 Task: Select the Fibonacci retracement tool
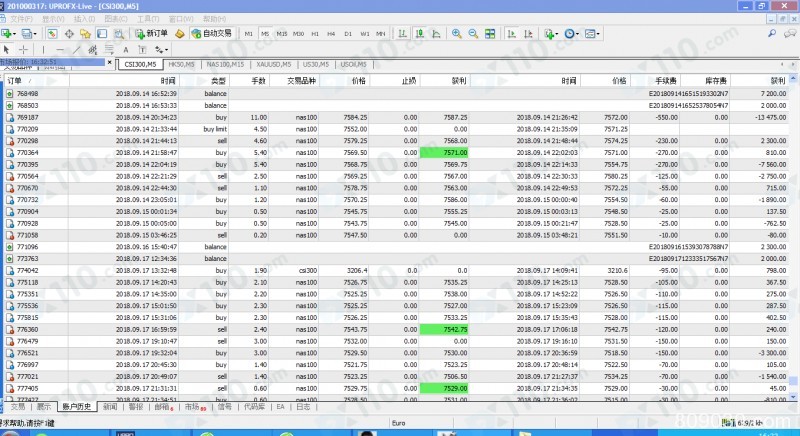pyautogui.click(x=109, y=49)
